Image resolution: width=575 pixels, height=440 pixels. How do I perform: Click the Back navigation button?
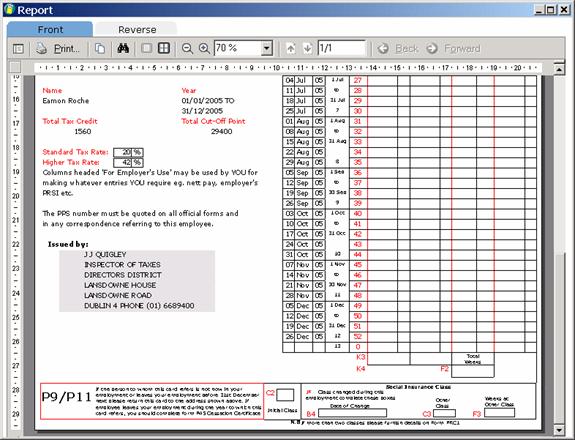coord(398,48)
